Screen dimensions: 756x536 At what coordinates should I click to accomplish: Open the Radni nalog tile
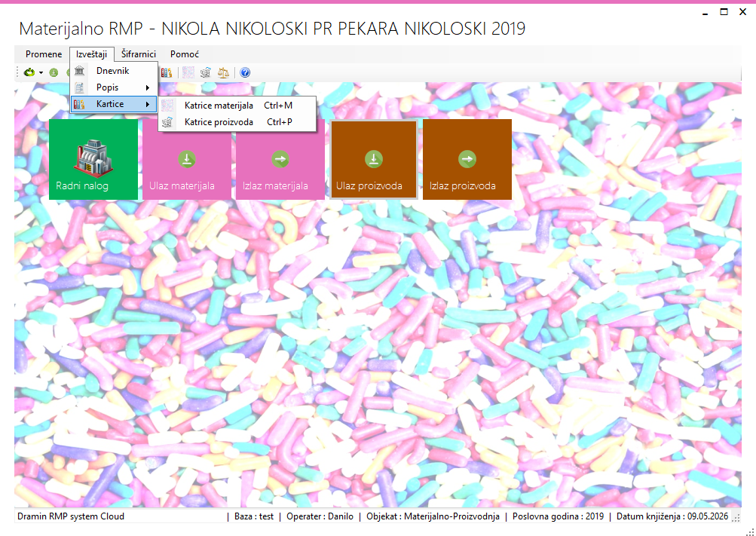(x=93, y=160)
